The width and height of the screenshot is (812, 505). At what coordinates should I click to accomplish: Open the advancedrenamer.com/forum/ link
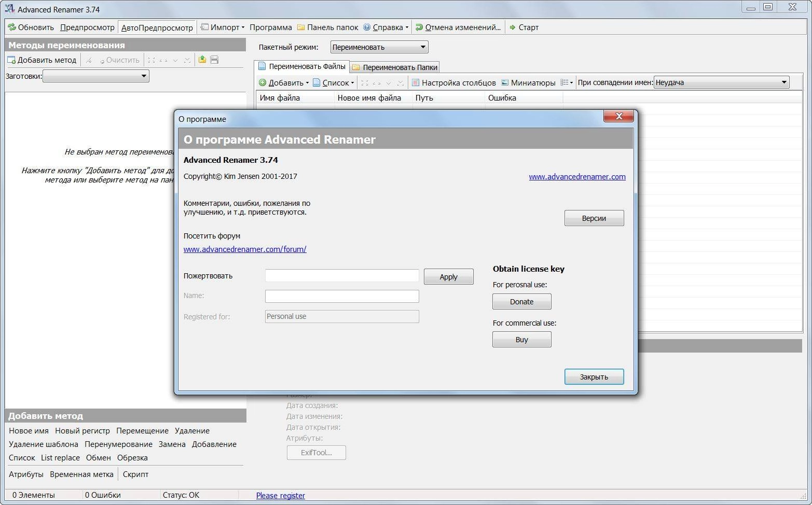(245, 249)
